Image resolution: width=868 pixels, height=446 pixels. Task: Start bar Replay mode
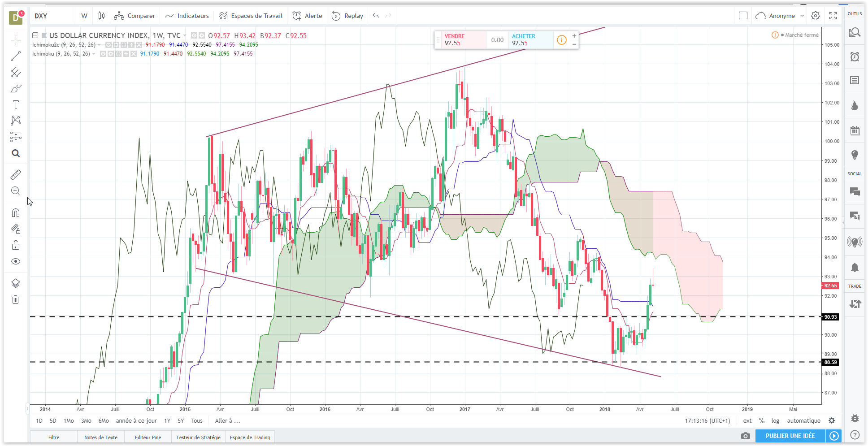coord(347,16)
